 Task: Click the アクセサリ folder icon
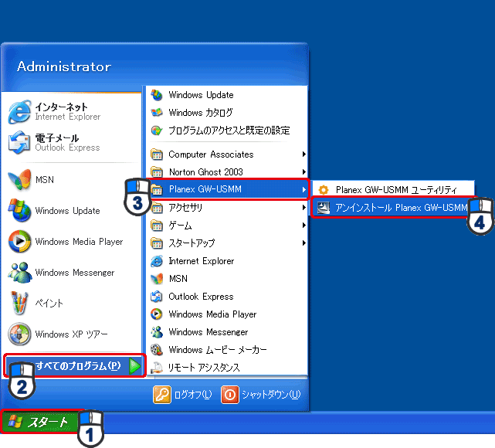click(x=157, y=208)
